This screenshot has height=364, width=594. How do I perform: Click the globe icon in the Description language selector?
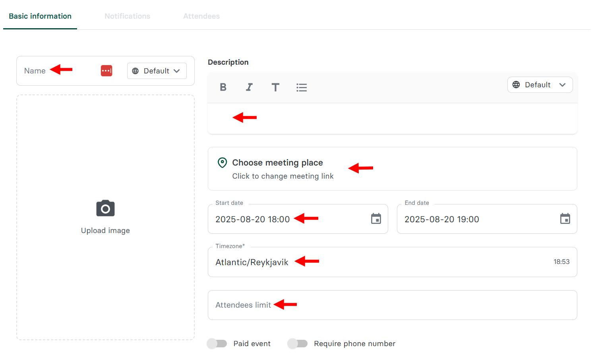(516, 85)
